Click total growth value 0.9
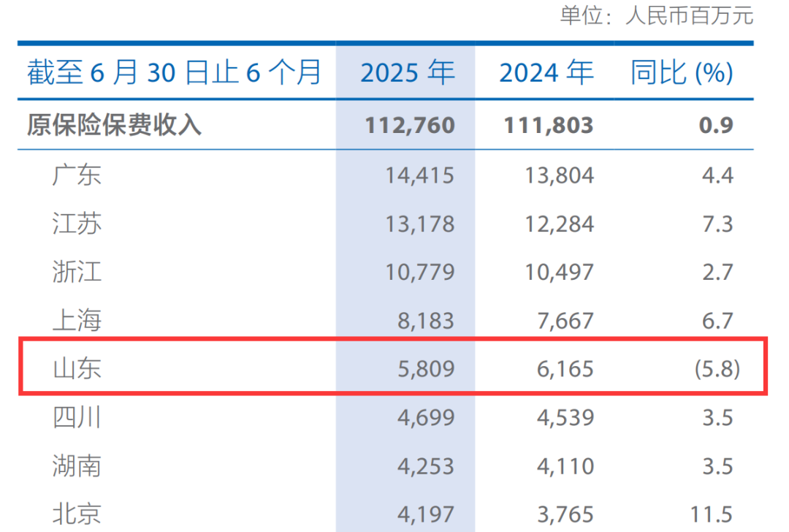The height and width of the screenshot is (532, 789). pyautogui.click(x=716, y=125)
